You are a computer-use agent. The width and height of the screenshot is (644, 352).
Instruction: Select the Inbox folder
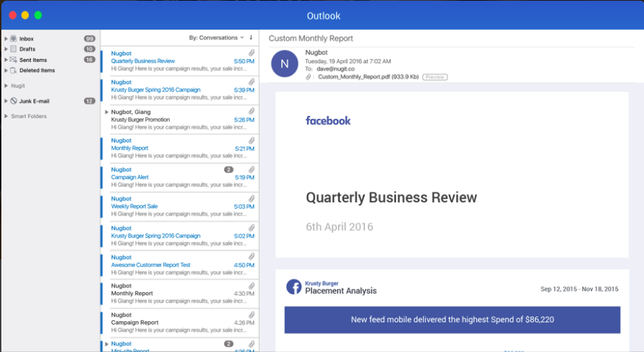tap(26, 39)
